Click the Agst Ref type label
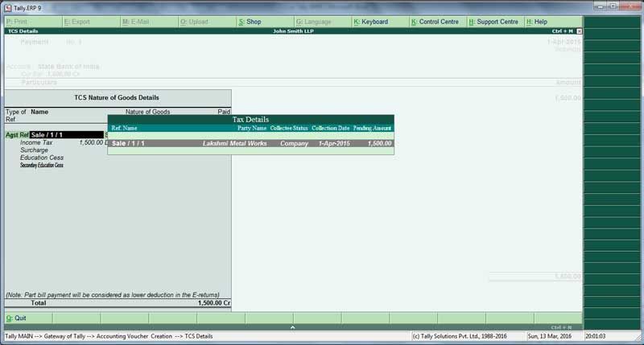The height and width of the screenshot is (345, 644). [17, 135]
